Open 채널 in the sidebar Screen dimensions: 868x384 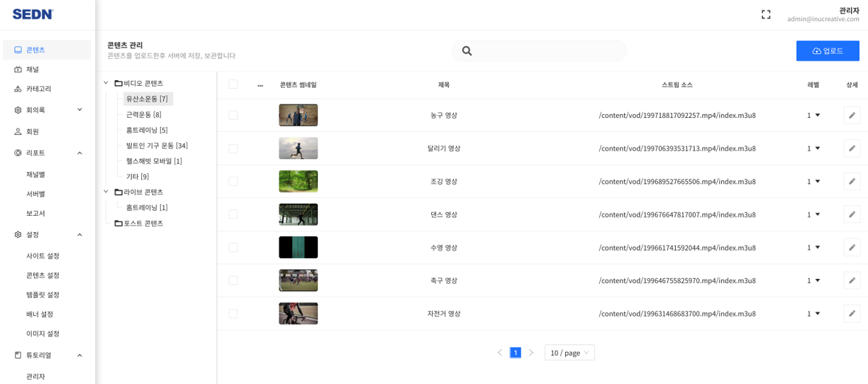pyautogui.click(x=47, y=70)
